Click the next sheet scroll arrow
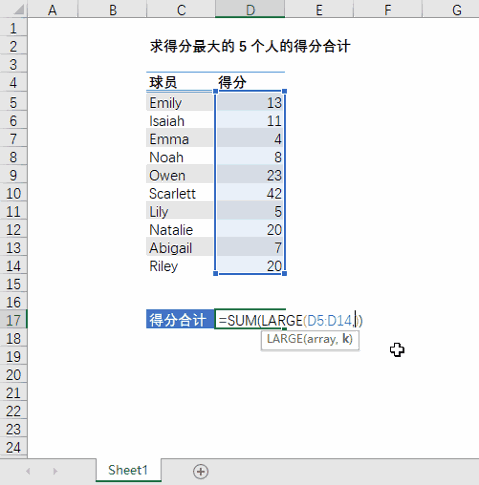479x485 pixels. point(55,471)
